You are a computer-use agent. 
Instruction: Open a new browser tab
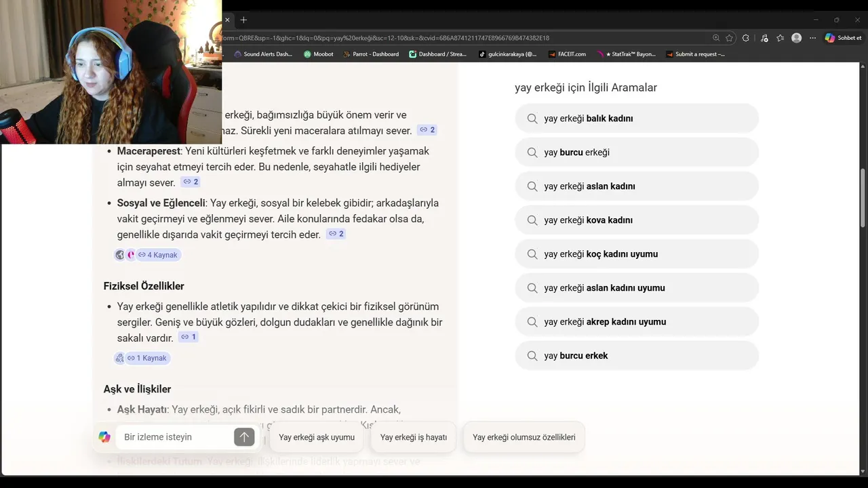pyautogui.click(x=243, y=20)
